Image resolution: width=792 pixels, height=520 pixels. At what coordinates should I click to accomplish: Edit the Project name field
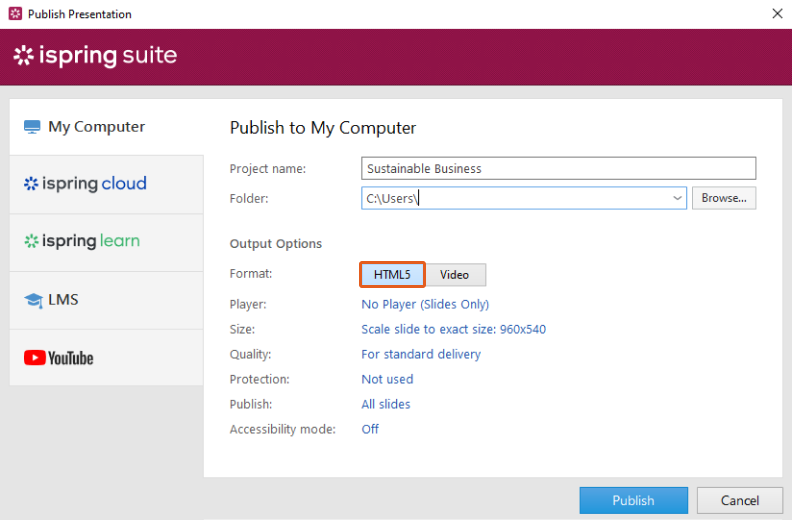(558, 168)
